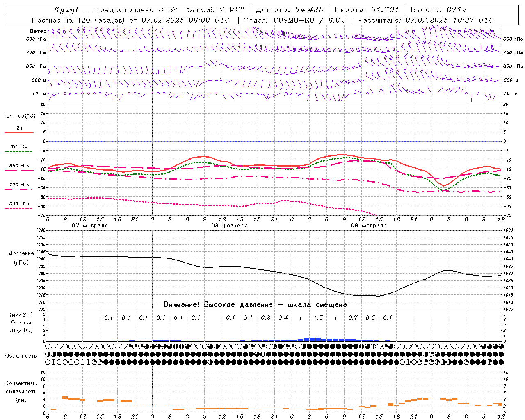
Task: Click the "(мм/1ч.)" precipitation unit label
Action: (21, 330)
